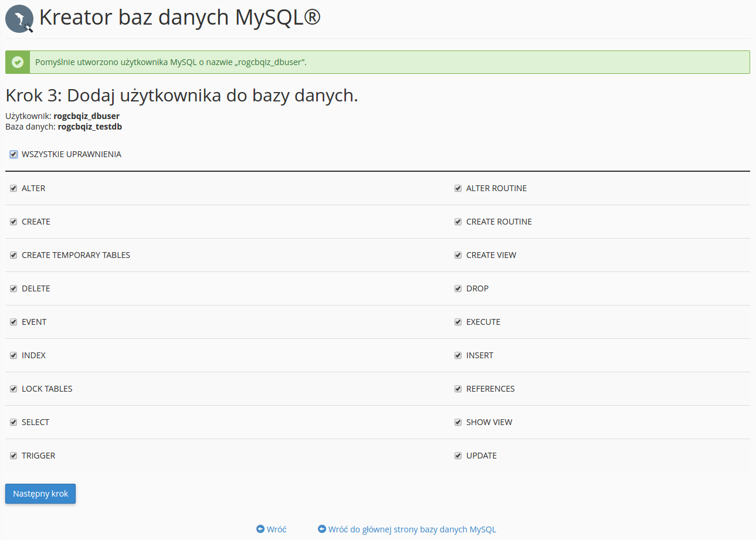This screenshot has width=756, height=540.
Task: Toggle the CREATE VIEW checkbox
Action: pos(458,255)
